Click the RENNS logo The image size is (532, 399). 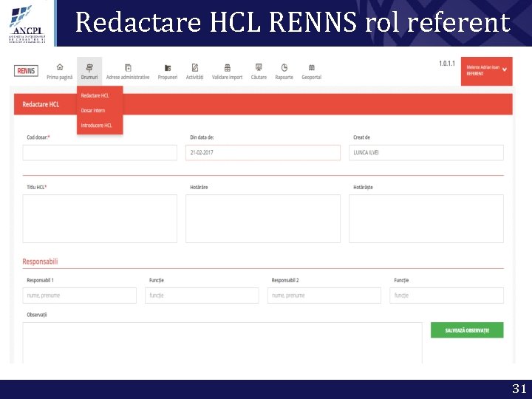click(x=26, y=71)
